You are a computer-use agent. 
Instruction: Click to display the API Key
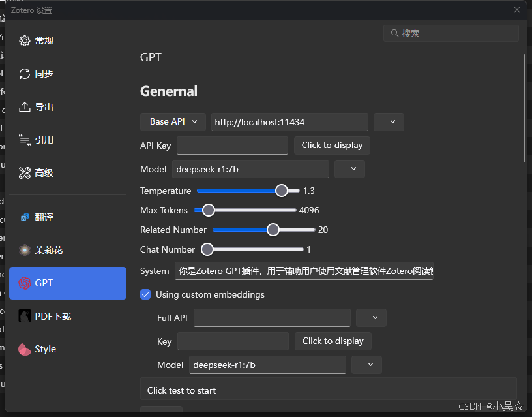332,146
